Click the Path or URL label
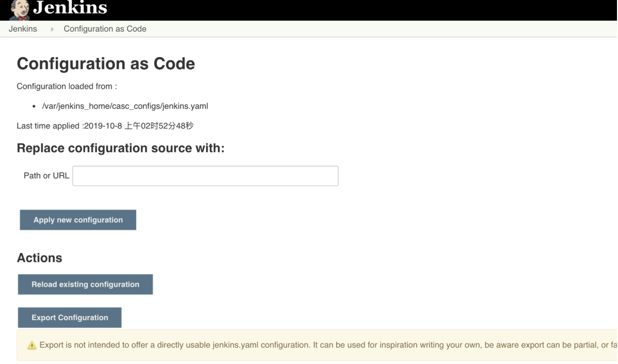Screen dimensions: 618x364 tap(46, 176)
